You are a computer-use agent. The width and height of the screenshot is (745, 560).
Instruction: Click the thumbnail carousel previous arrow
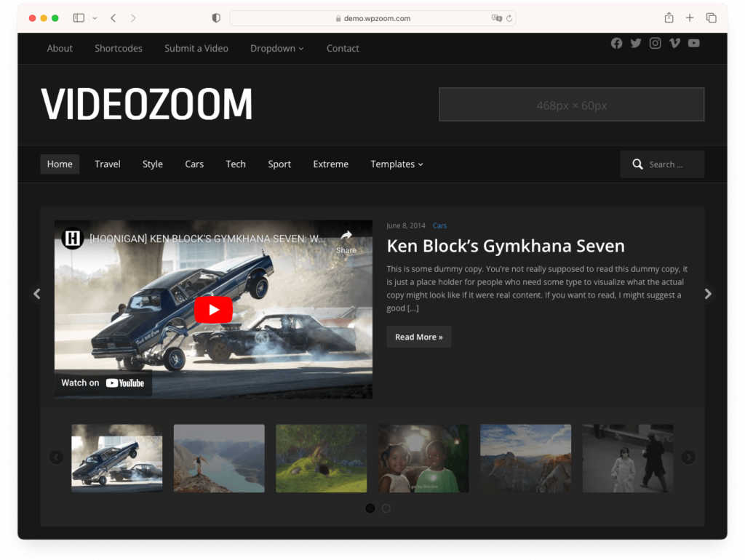click(x=57, y=457)
